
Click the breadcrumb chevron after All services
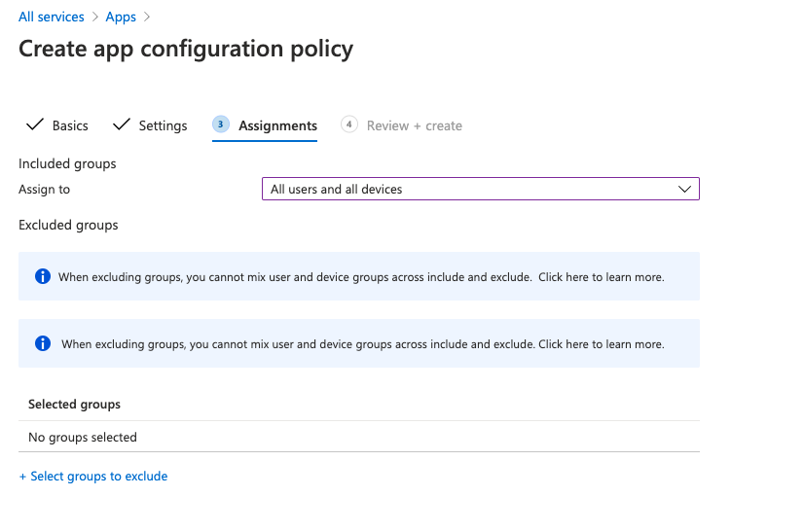click(x=94, y=18)
